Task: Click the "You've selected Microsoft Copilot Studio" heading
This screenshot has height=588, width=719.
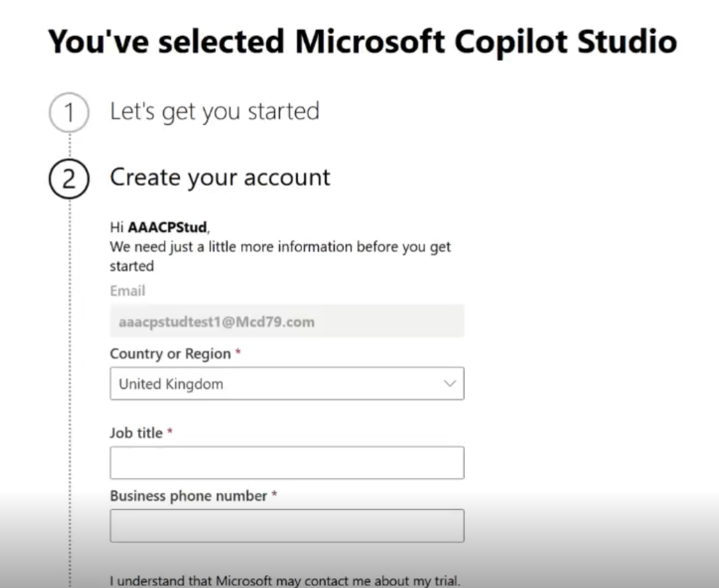Action: tap(362, 41)
